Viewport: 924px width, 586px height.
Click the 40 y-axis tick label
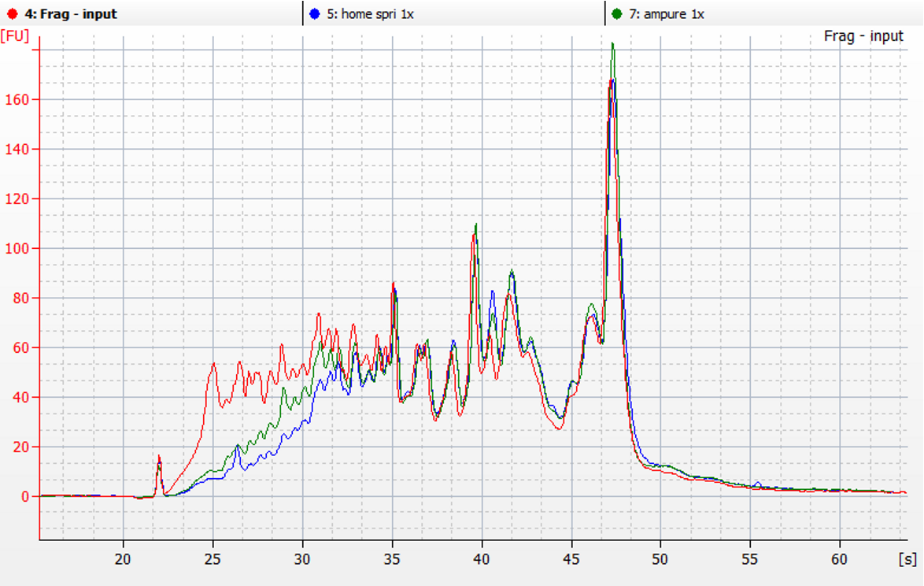tap(20, 397)
